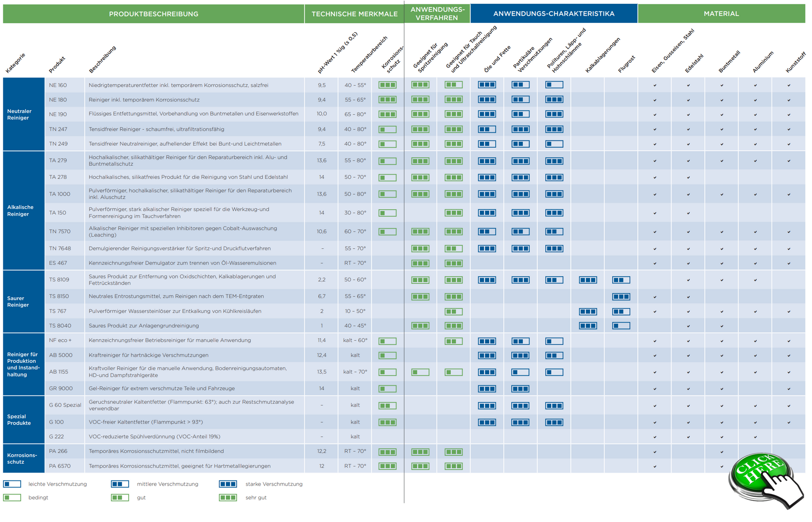Click the Spritzreinigung rating icon for AB 1155
The image size is (812, 522).
click(x=420, y=372)
